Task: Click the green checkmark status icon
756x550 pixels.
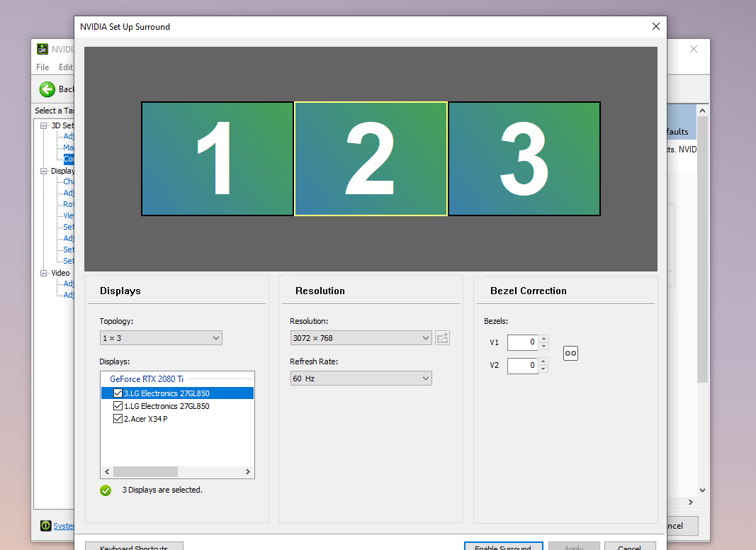Action: click(106, 490)
